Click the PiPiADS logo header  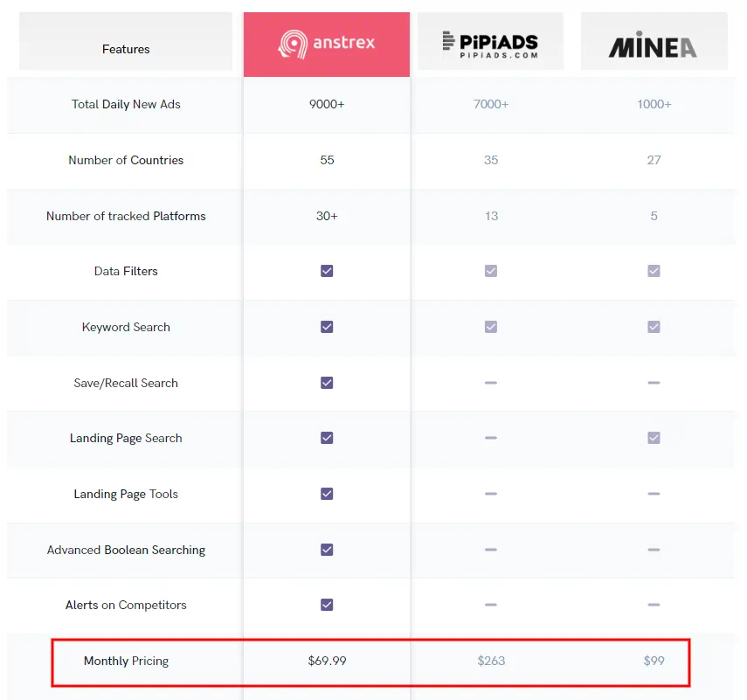coord(490,41)
